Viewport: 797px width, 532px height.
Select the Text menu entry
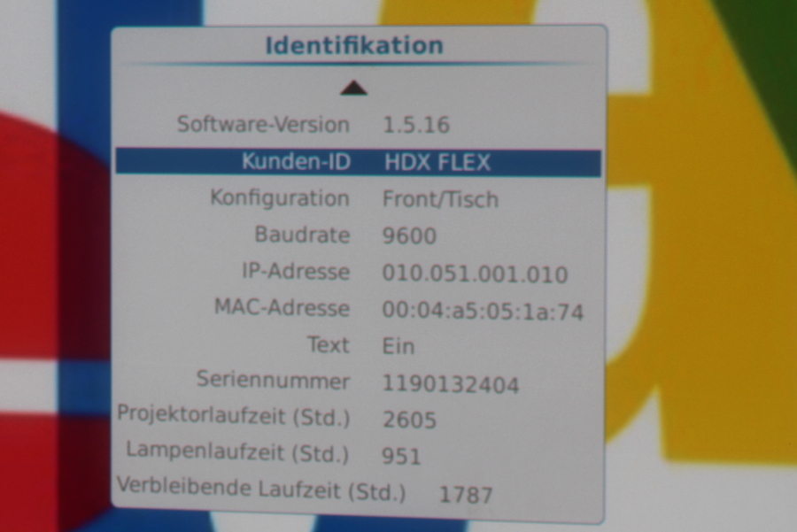pyautogui.click(x=329, y=345)
